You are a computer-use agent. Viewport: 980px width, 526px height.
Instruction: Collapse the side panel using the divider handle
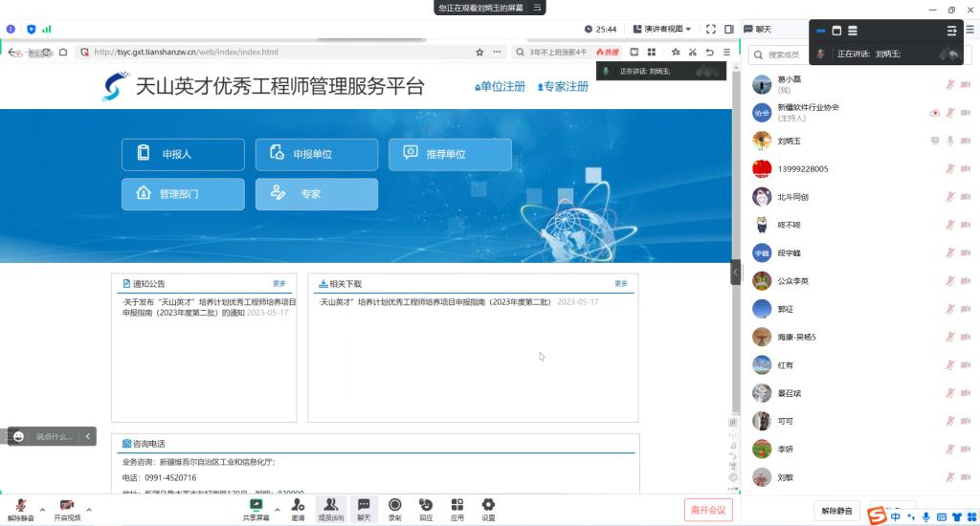(x=735, y=273)
